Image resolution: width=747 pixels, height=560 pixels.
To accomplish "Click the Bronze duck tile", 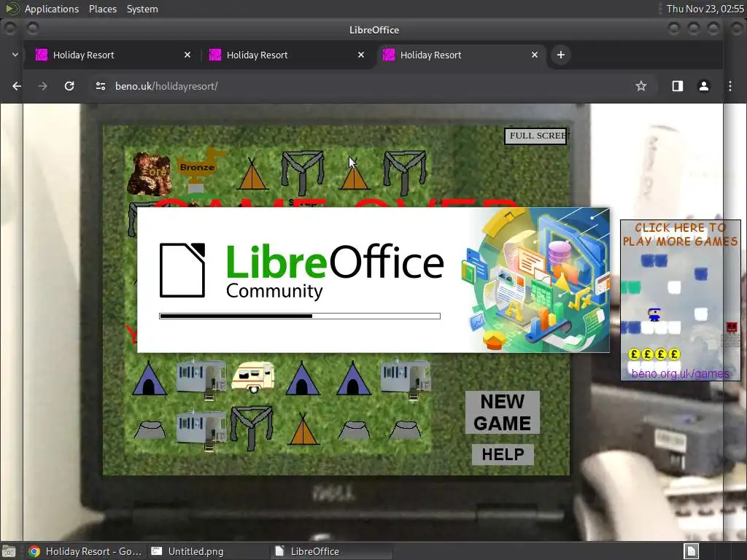I will click(200, 171).
